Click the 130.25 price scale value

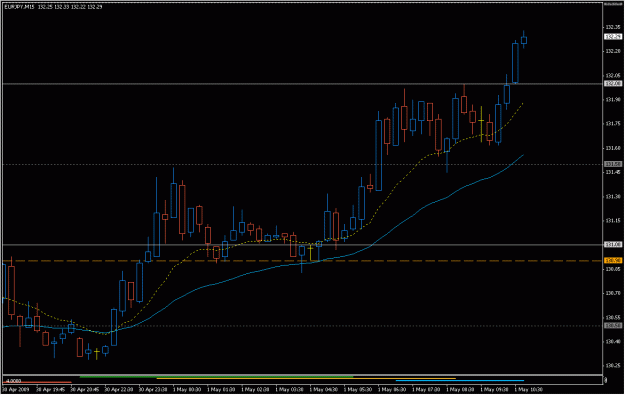[613, 366]
